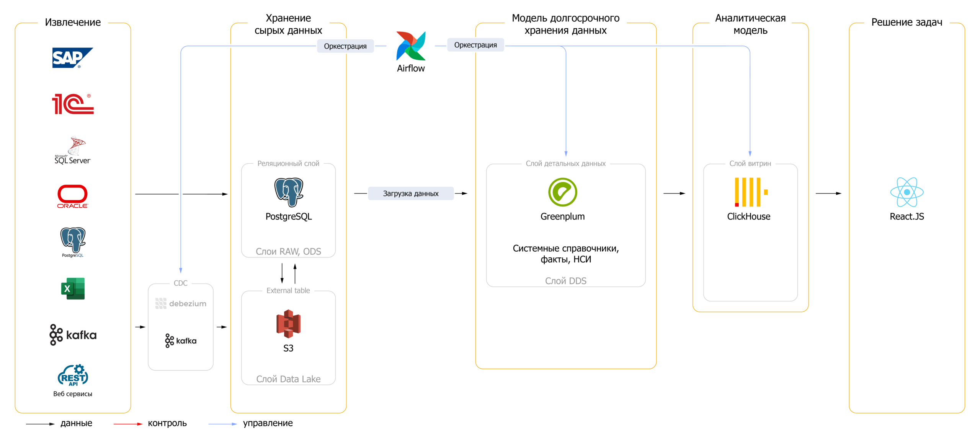Click the green Excel icon
This screenshot has width=980, height=441.
pos(72,288)
